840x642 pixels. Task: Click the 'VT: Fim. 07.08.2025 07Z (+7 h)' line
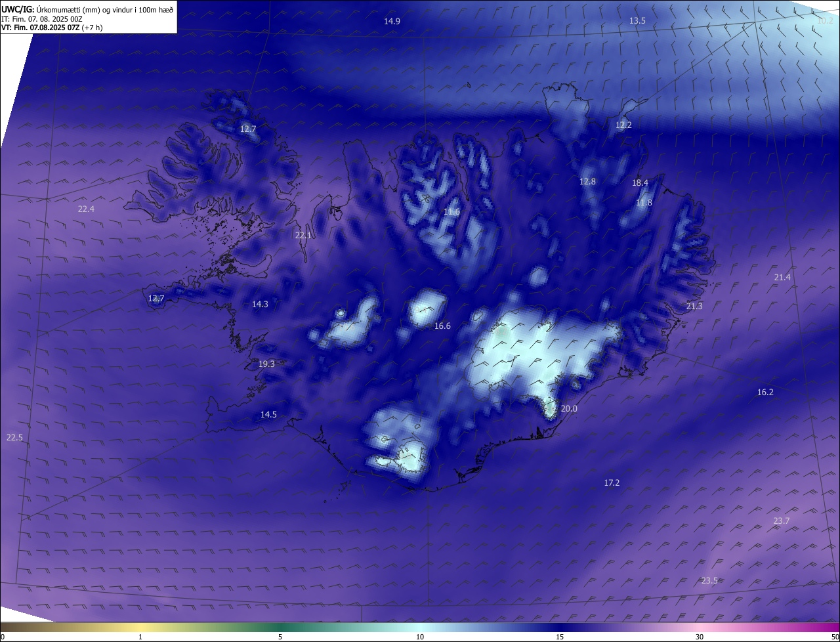click(x=52, y=28)
